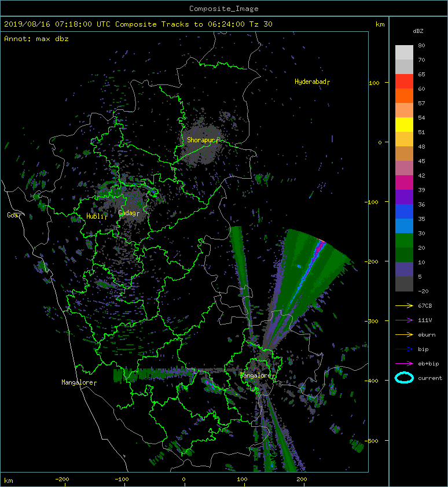
Task: Click the -500 tick on vertical axis
Action: [x=372, y=441]
